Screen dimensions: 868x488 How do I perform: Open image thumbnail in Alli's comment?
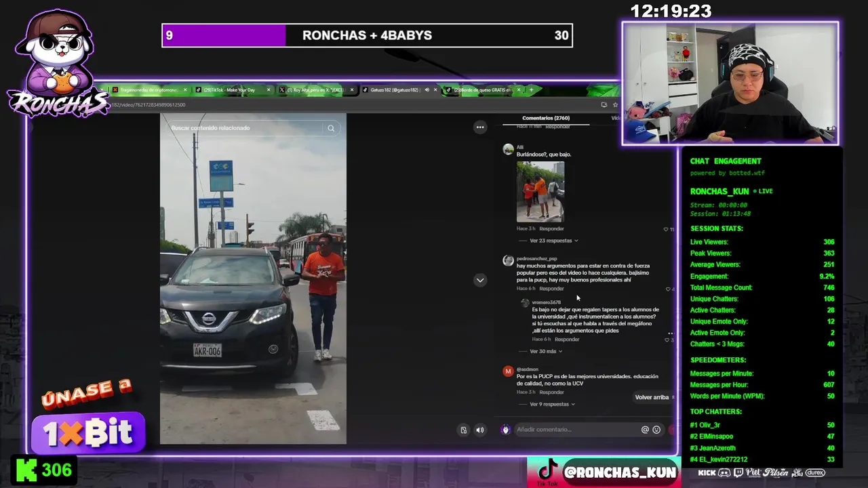click(x=540, y=192)
